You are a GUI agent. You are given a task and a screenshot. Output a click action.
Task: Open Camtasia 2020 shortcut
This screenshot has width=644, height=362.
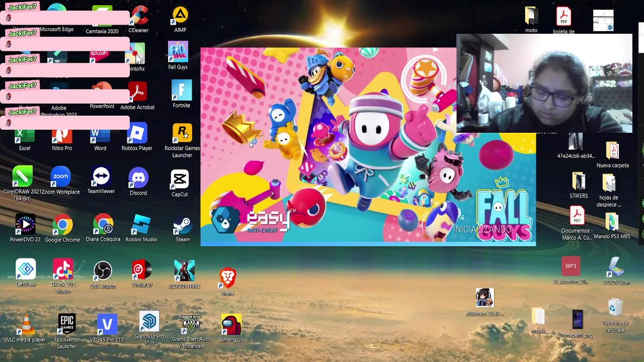(x=102, y=21)
